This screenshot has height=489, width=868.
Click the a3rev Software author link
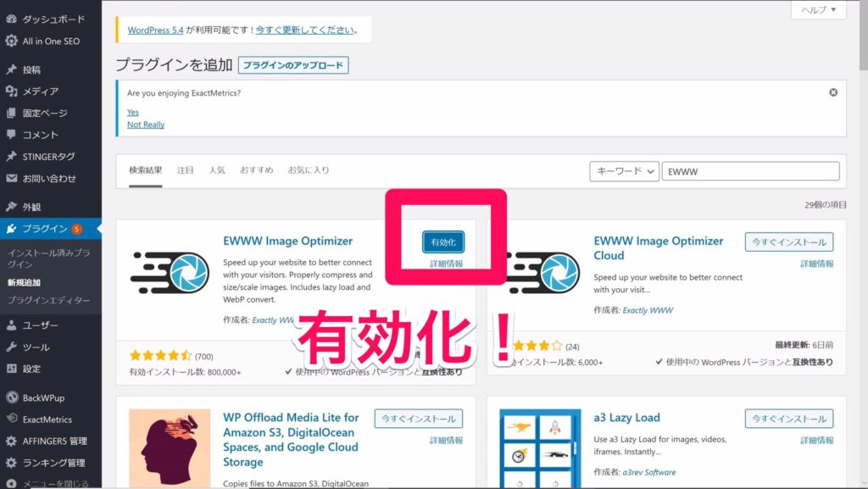click(649, 472)
